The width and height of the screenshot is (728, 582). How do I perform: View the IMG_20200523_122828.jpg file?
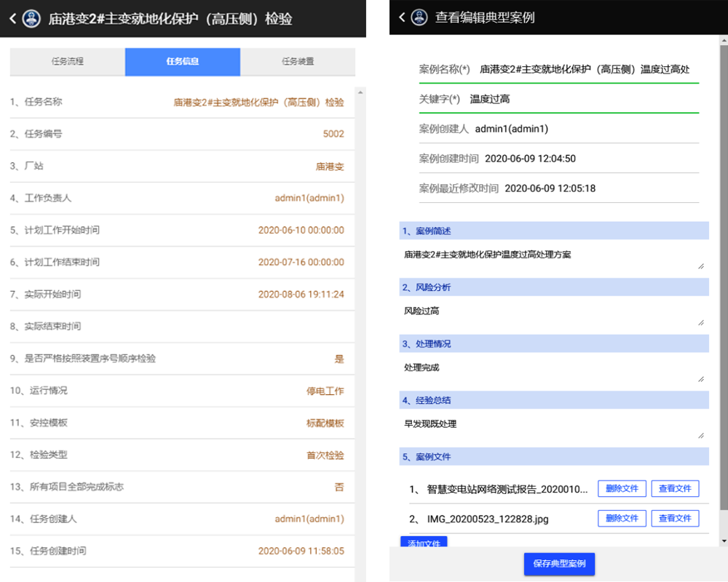(675, 518)
